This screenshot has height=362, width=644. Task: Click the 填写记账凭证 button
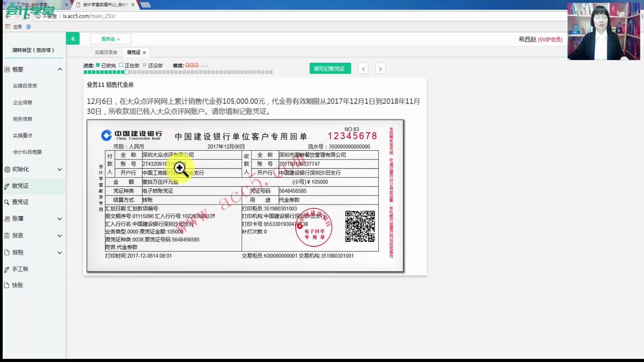click(x=330, y=68)
